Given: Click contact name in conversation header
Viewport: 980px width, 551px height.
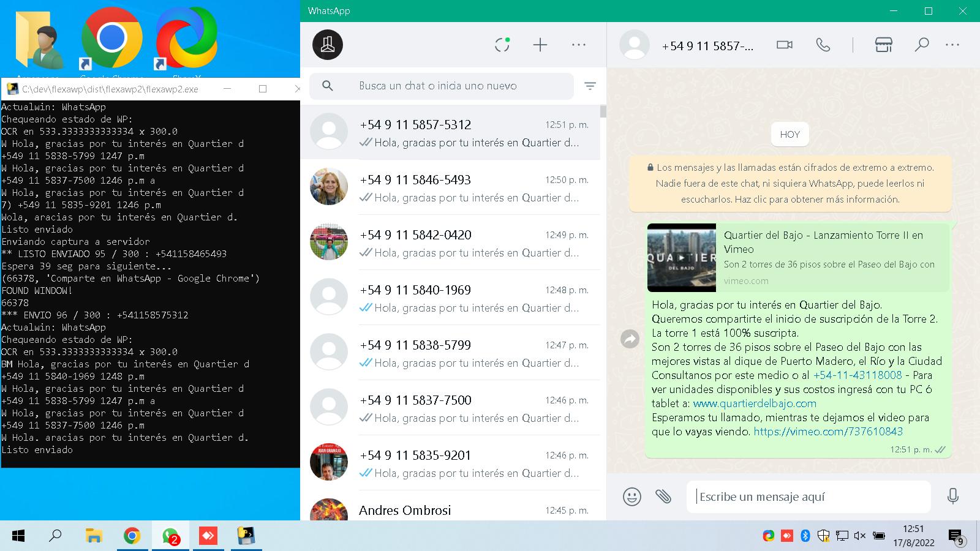Looking at the screenshot, I should (x=707, y=46).
